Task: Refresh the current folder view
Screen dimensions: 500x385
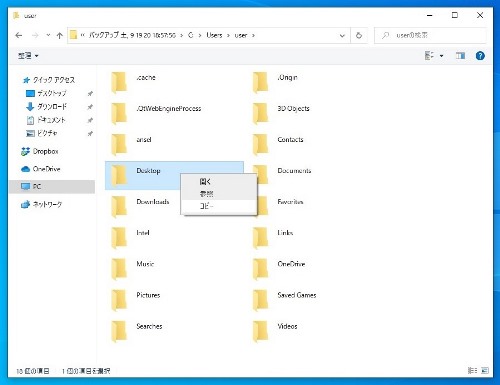Action: click(x=359, y=35)
